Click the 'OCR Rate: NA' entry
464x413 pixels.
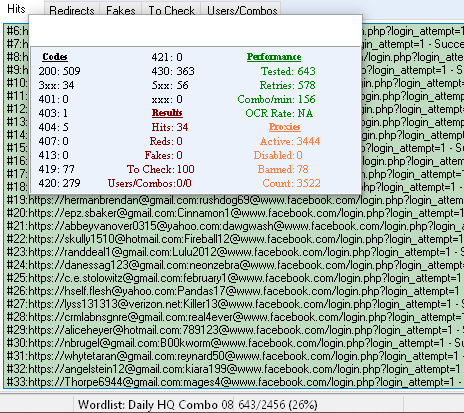pos(279,113)
